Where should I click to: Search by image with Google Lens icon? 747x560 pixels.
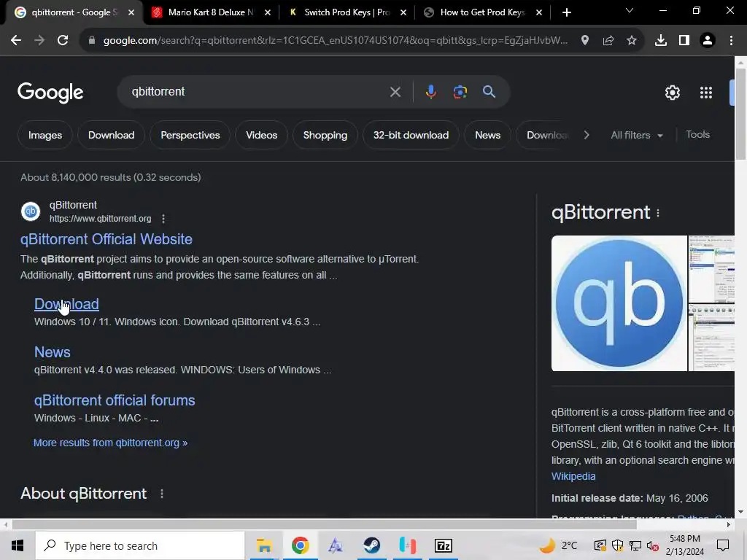tap(460, 91)
